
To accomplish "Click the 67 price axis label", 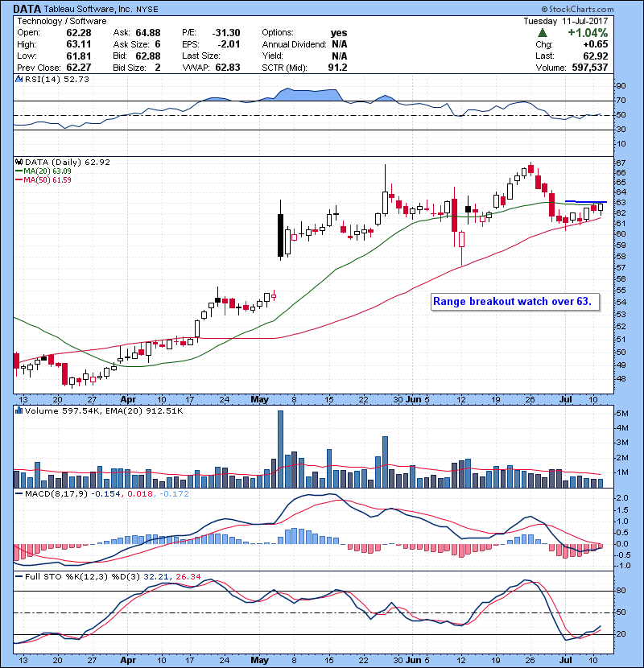I will (620, 163).
